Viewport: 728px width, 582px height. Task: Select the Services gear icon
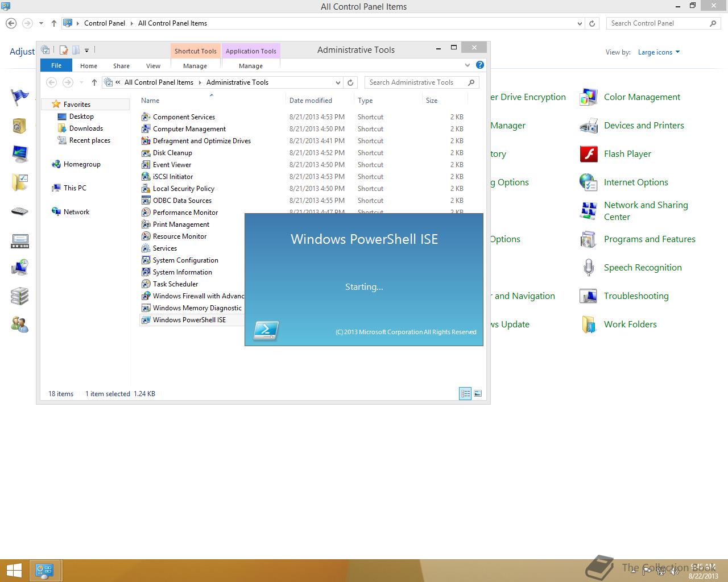coord(146,248)
